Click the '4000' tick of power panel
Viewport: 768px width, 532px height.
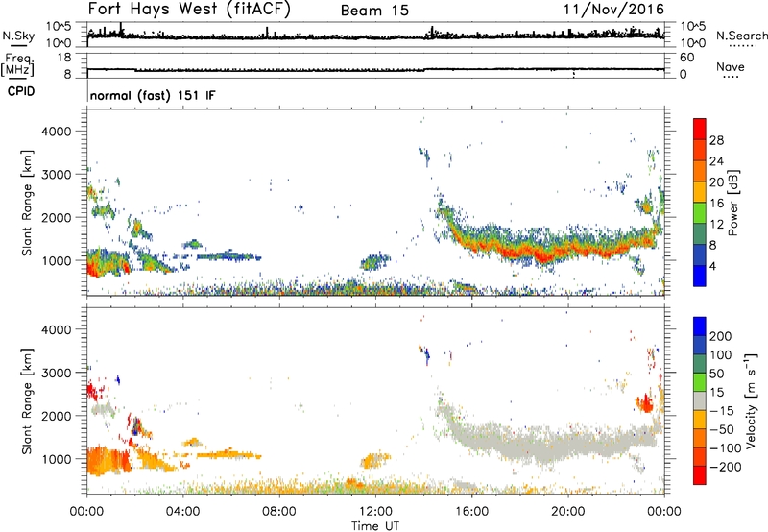point(57,132)
